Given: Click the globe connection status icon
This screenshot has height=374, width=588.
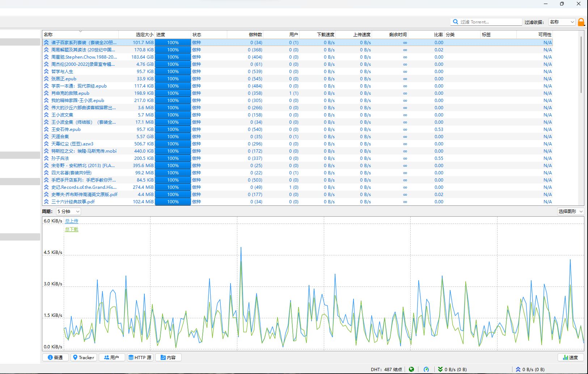Looking at the screenshot, I should (411, 369).
